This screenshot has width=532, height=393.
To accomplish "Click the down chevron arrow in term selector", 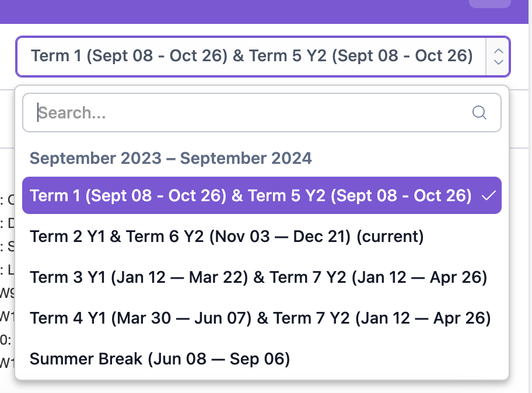I will 498,62.
